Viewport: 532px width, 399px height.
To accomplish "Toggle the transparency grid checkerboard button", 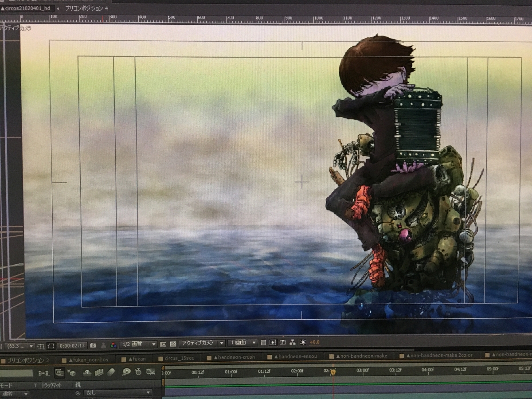I will coord(173,344).
